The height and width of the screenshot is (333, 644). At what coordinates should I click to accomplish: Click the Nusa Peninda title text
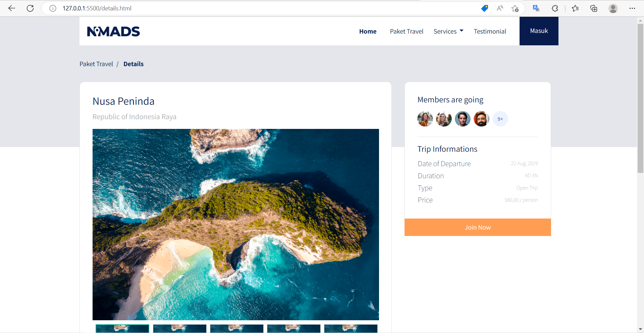[x=123, y=101]
